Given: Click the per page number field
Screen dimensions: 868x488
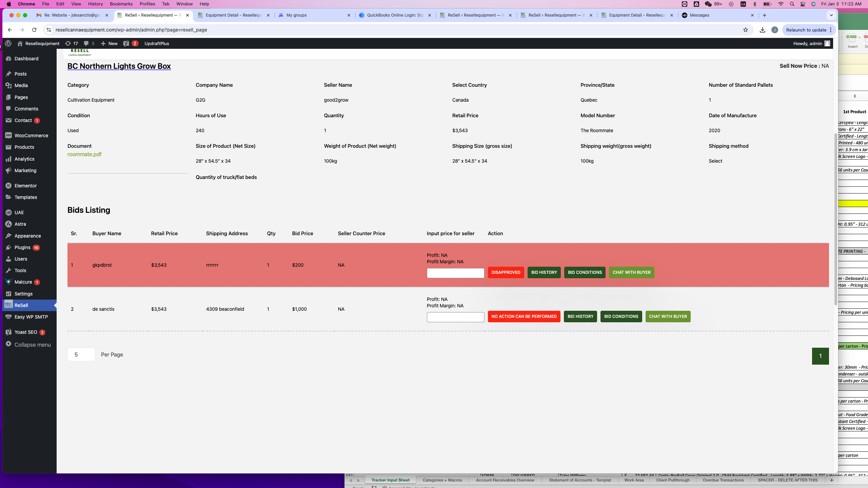Looking at the screenshot, I should [x=81, y=354].
